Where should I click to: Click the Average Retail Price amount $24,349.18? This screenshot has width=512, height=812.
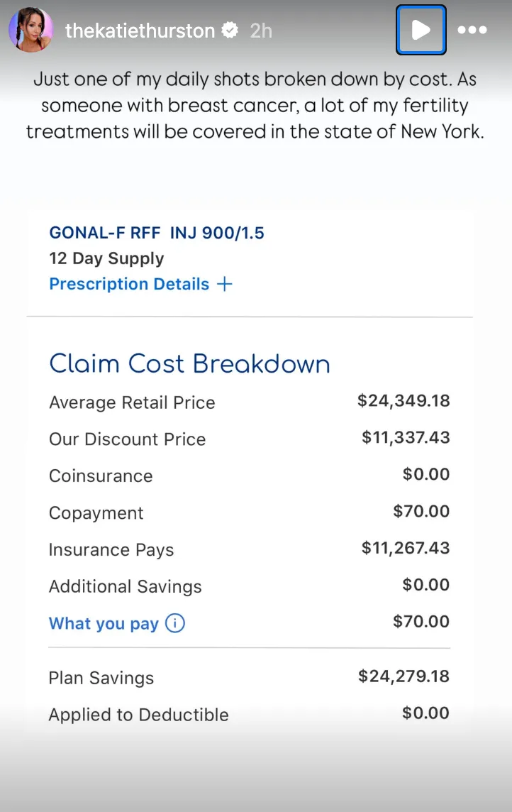point(404,401)
